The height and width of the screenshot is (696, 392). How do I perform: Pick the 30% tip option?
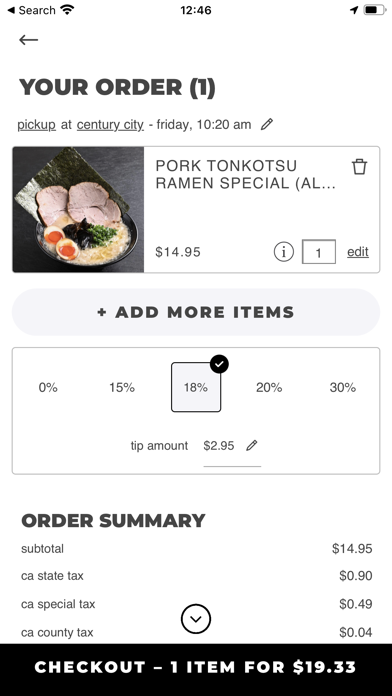tap(343, 388)
